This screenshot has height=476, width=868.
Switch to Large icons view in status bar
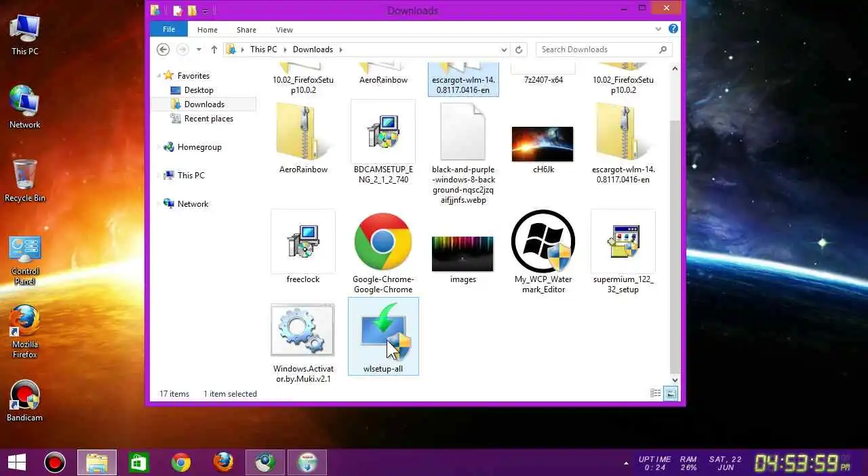pyautogui.click(x=671, y=393)
